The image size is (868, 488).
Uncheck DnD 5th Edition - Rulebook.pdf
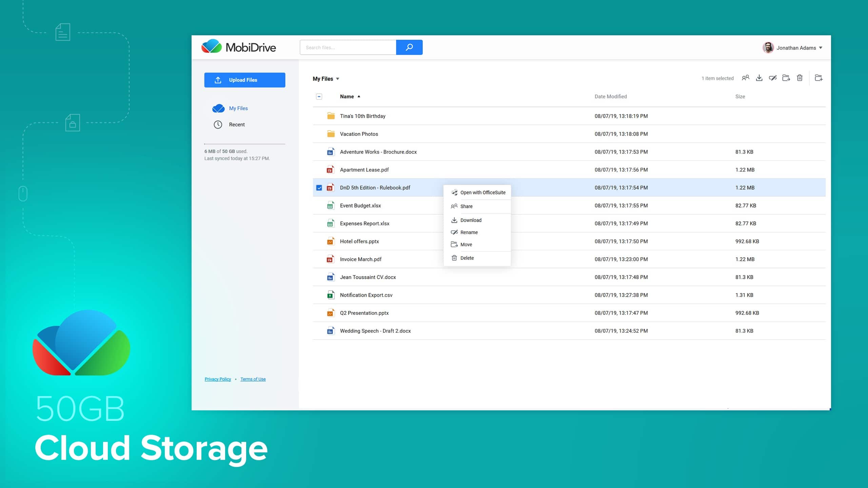[319, 187]
